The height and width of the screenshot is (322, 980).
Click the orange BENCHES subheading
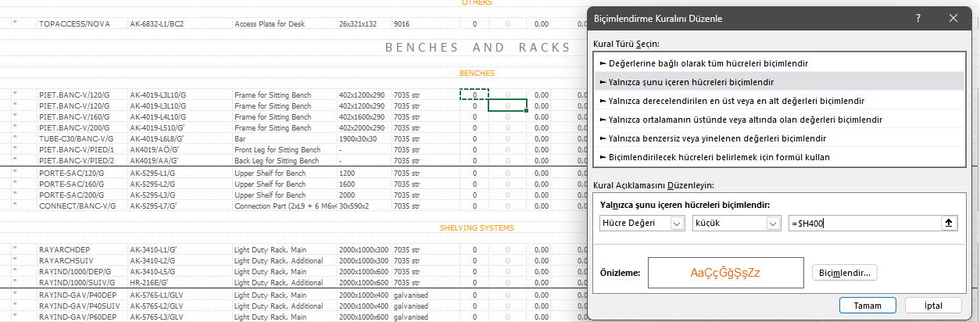pos(477,73)
